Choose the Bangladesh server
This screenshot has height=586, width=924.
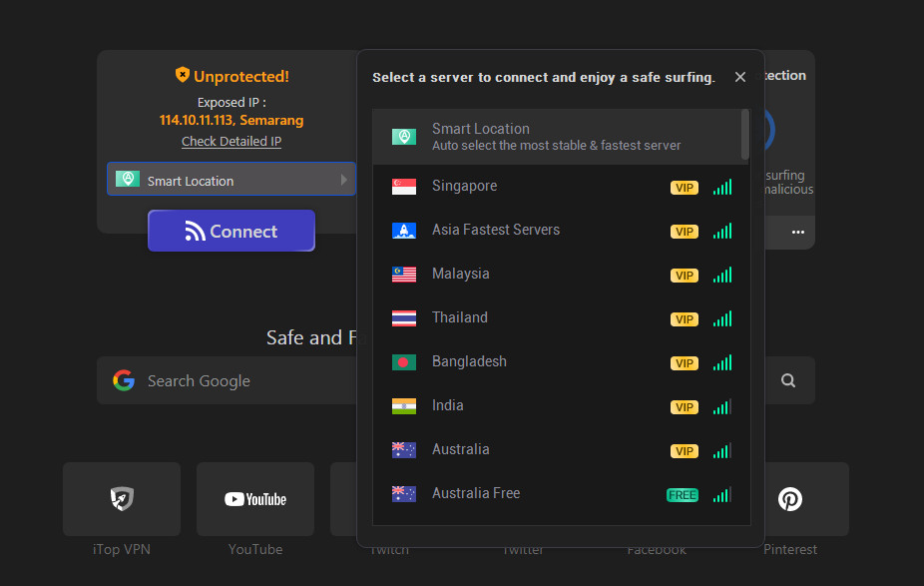pos(561,362)
